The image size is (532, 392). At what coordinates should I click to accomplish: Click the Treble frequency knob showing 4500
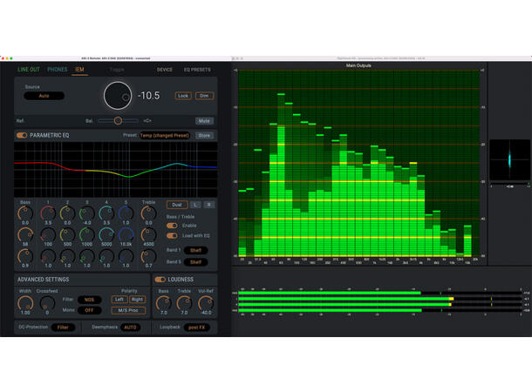148,235
